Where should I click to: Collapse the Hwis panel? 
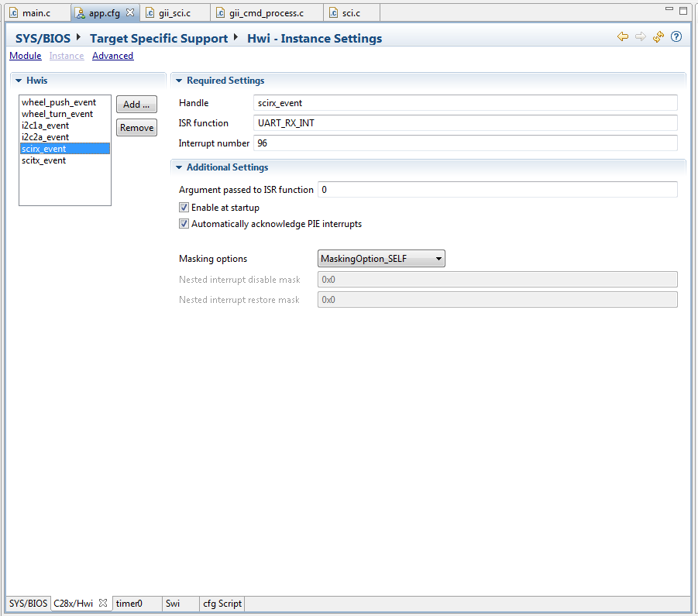pos(17,81)
